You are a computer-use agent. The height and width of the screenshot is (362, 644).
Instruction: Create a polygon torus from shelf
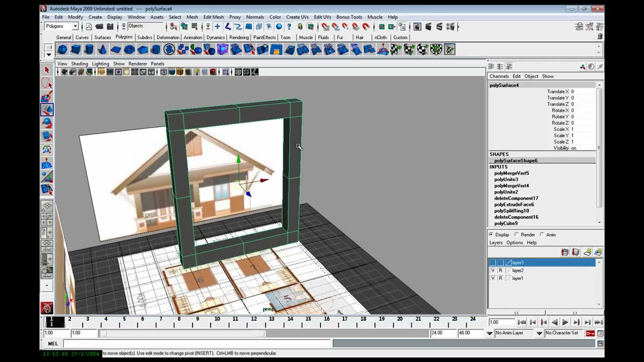tap(129, 49)
